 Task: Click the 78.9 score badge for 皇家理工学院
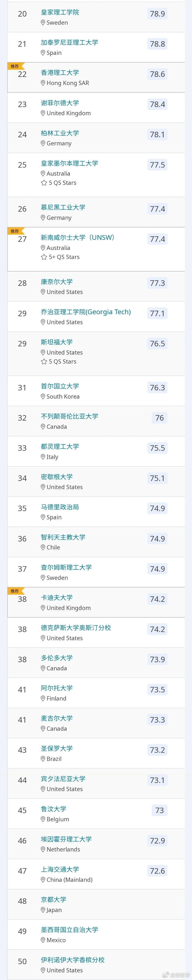157,14
